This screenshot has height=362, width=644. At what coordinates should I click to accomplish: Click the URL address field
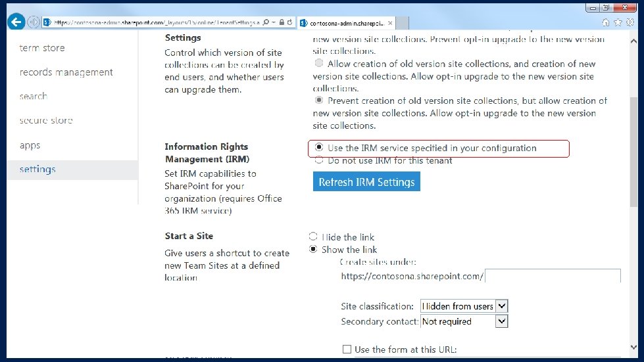coord(156,22)
